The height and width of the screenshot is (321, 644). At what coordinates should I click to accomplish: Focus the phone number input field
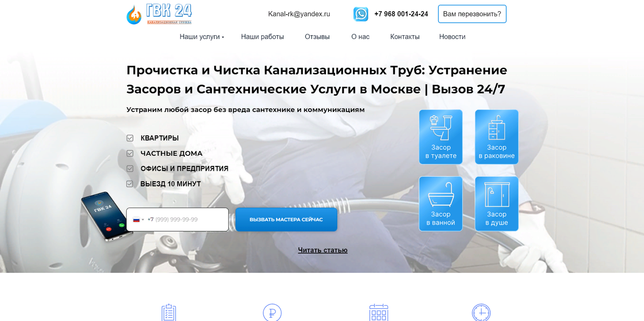click(x=177, y=220)
